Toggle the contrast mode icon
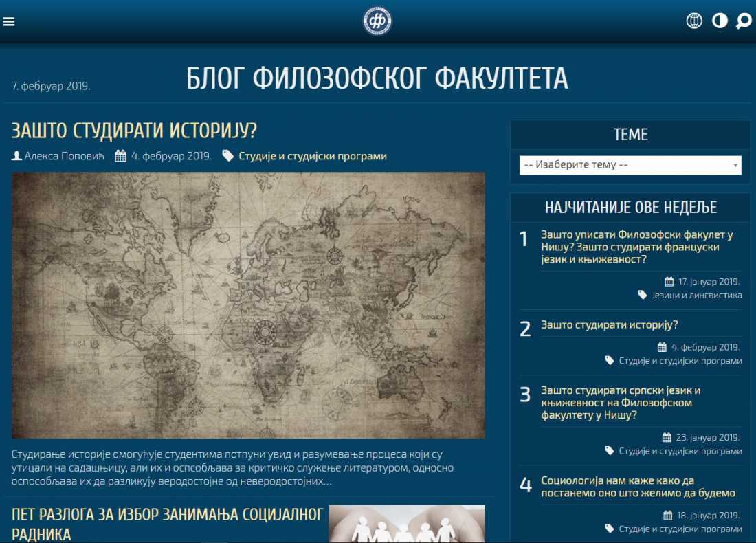 pyautogui.click(x=720, y=21)
